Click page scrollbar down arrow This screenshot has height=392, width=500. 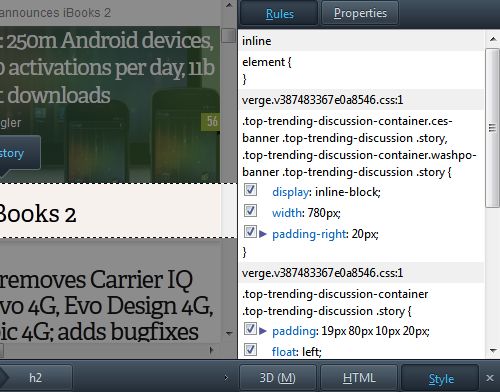[229, 333]
